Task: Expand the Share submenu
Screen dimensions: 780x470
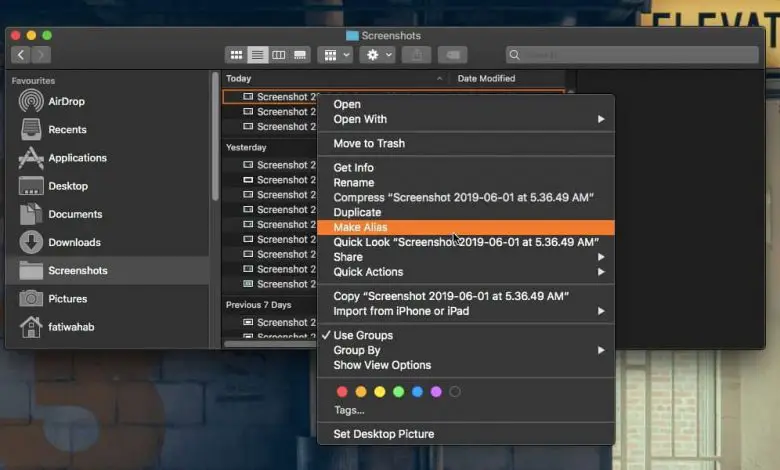Action: tap(466, 257)
